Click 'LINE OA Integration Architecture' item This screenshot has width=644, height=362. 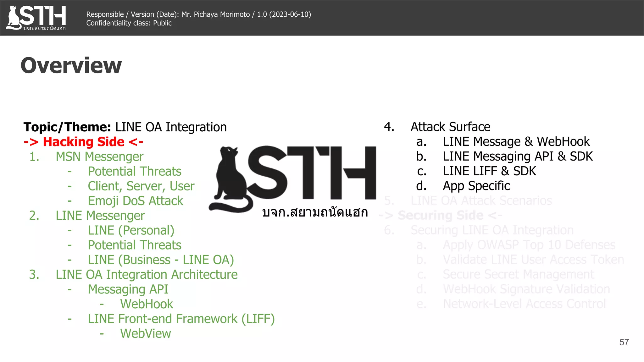[147, 275]
